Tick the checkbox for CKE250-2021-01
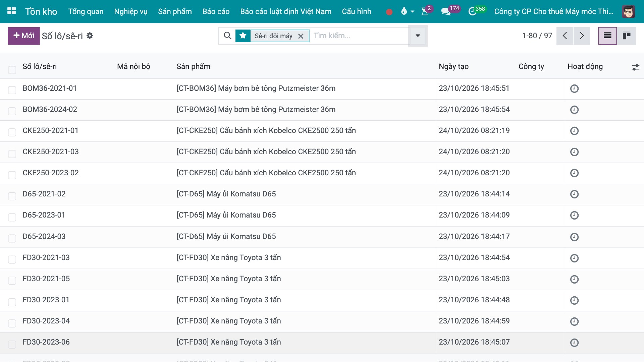This screenshot has height=362, width=644. [x=12, y=132]
